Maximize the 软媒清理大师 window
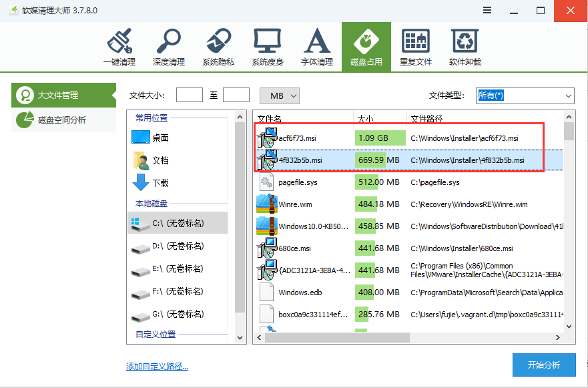Image resolution: width=588 pixels, height=388 pixels. pos(541,11)
